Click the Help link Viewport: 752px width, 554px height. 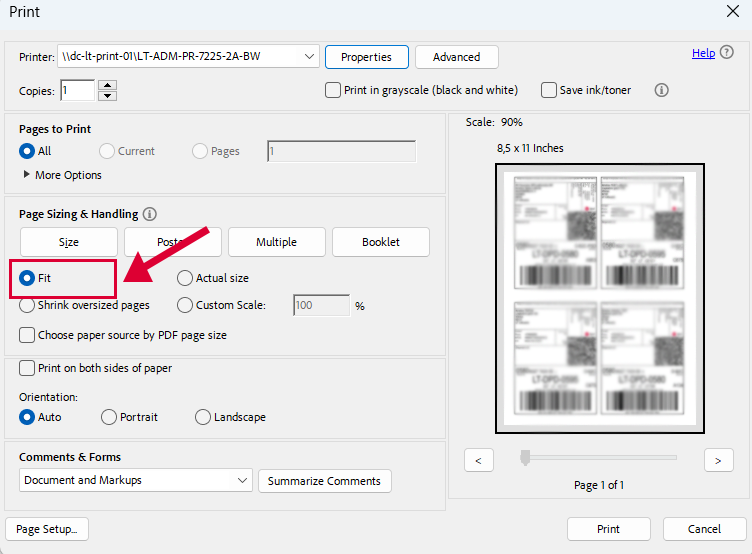704,53
